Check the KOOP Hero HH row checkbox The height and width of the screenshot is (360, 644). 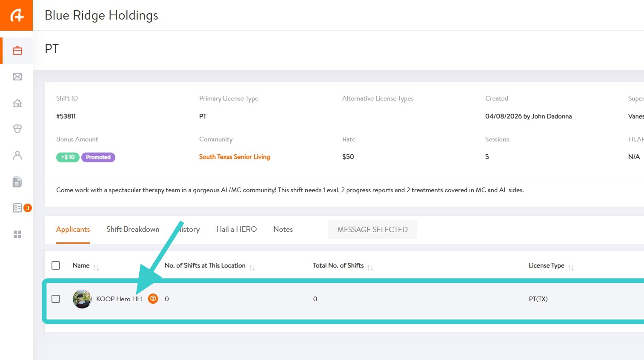click(56, 299)
